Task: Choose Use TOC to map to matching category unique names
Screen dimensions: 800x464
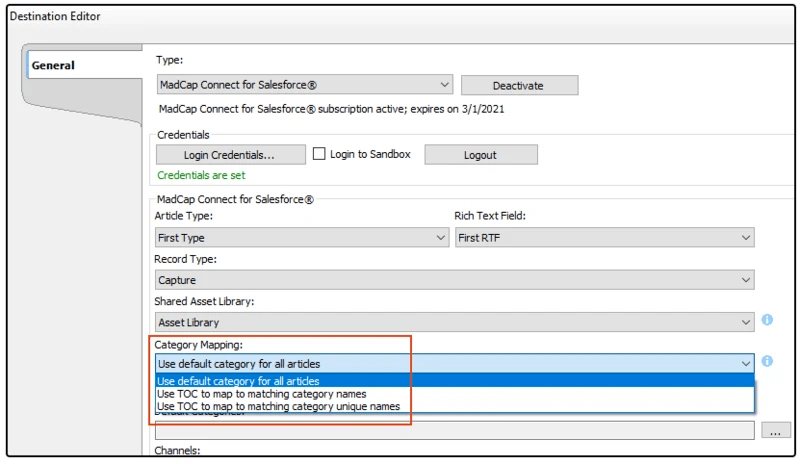Action: pyautogui.click(x=455, y=407)
